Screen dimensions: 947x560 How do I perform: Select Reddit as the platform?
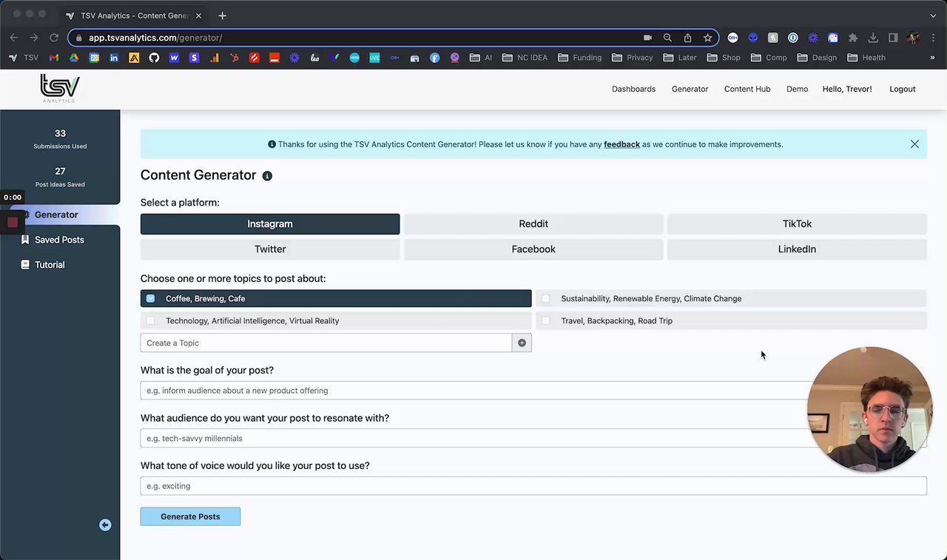(x=533, y=224)
